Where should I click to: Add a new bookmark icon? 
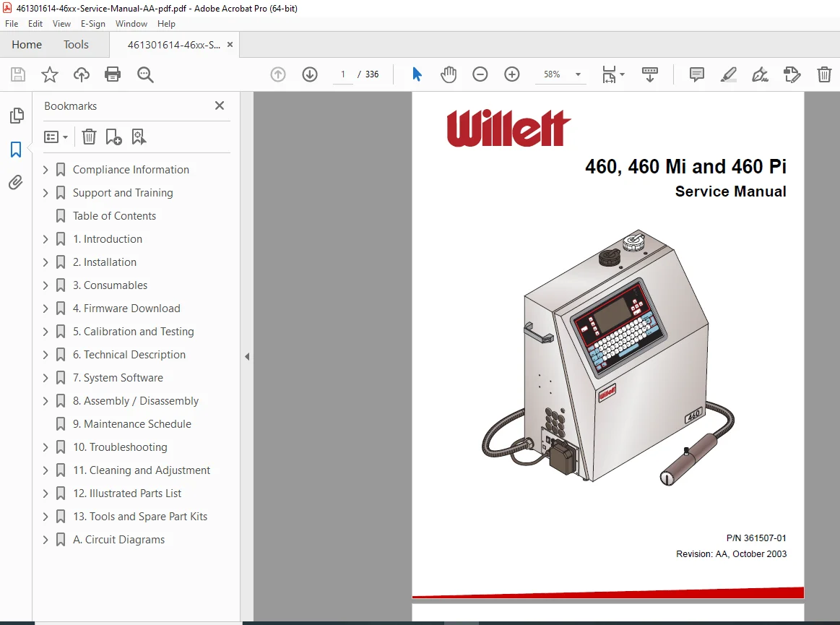pyautogui.click(x=113, y=137)
